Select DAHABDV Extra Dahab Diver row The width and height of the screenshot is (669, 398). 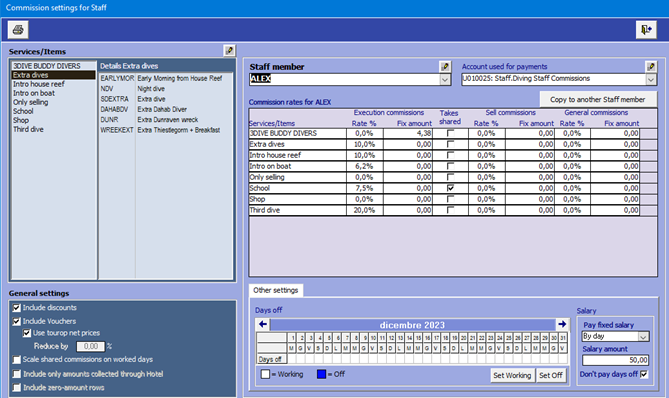(x=166, y=109)
